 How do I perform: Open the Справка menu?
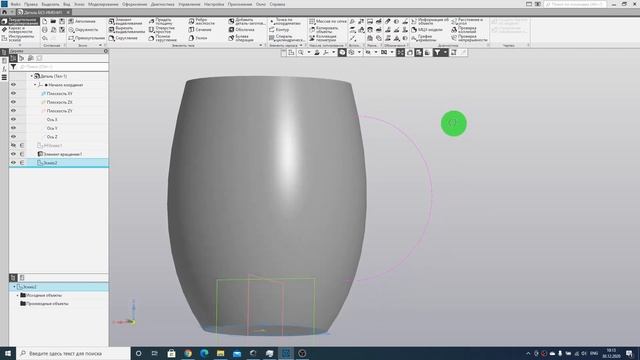point(277,4)
